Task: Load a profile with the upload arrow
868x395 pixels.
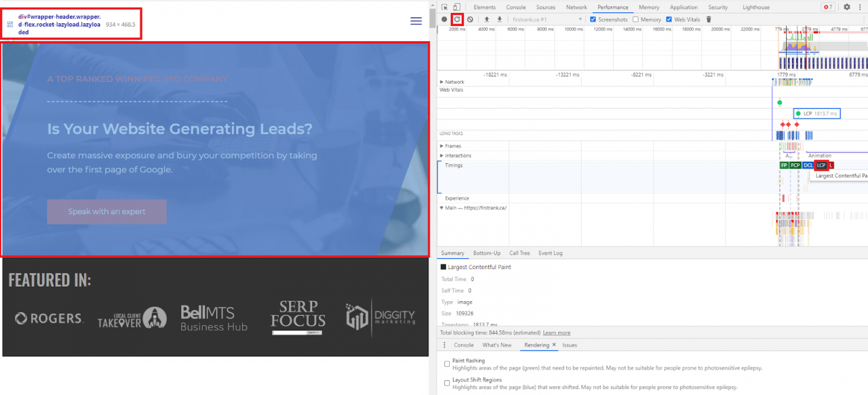Action: point(487,19)
